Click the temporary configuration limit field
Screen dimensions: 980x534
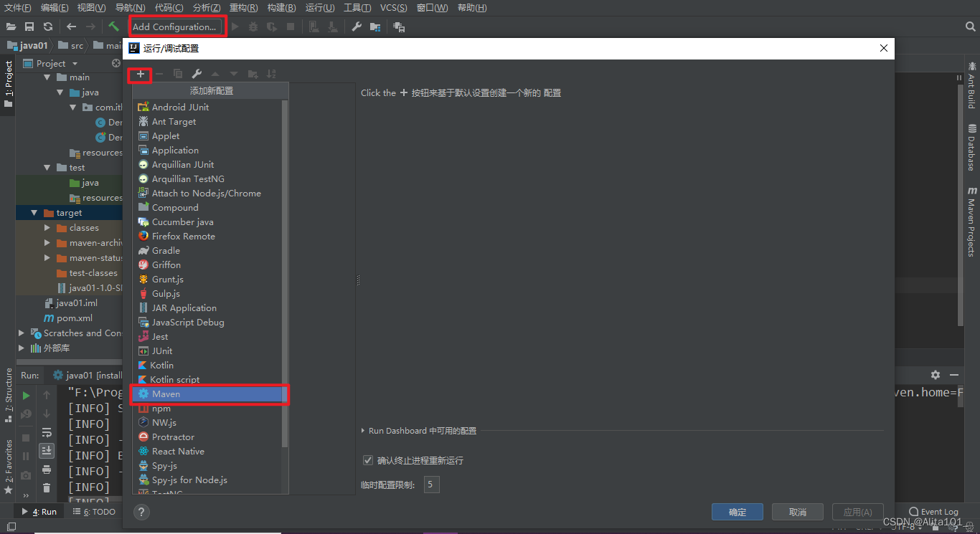click(x=430, y=485)
